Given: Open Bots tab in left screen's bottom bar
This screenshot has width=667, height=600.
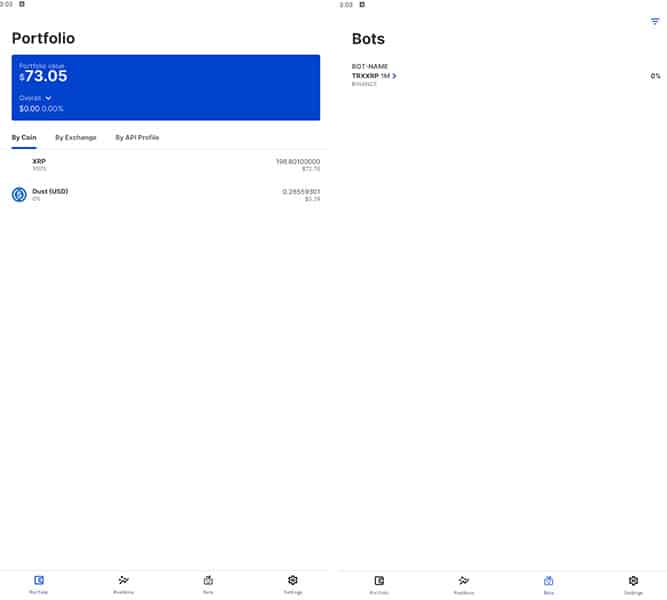Looking at the screenshot, I should 208,584.
